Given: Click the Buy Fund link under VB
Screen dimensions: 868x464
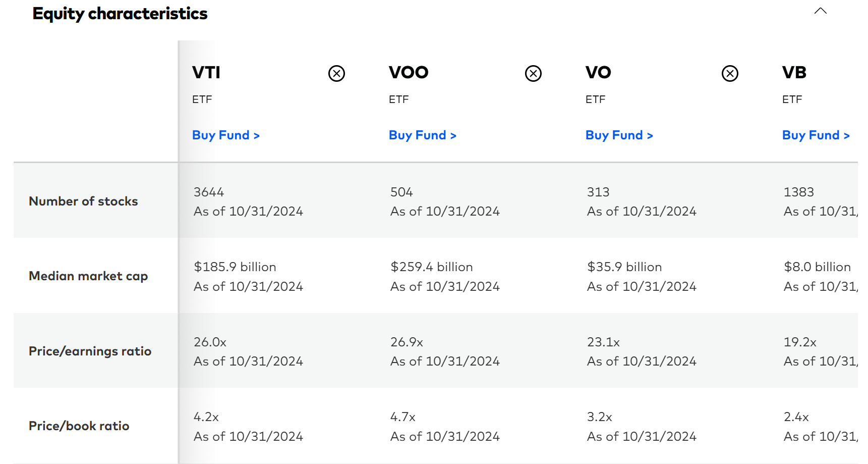Looking at the screenshot, I should 816,135.
